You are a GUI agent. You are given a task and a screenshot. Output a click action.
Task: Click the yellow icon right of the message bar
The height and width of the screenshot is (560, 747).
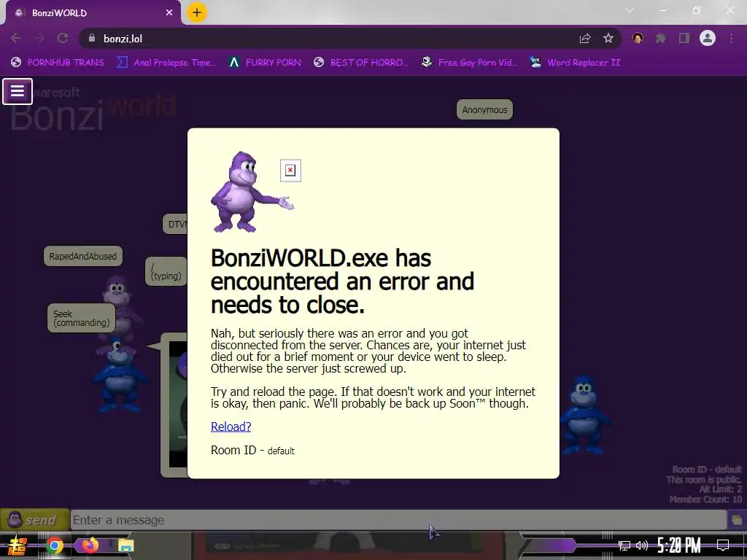pos(737,520)
